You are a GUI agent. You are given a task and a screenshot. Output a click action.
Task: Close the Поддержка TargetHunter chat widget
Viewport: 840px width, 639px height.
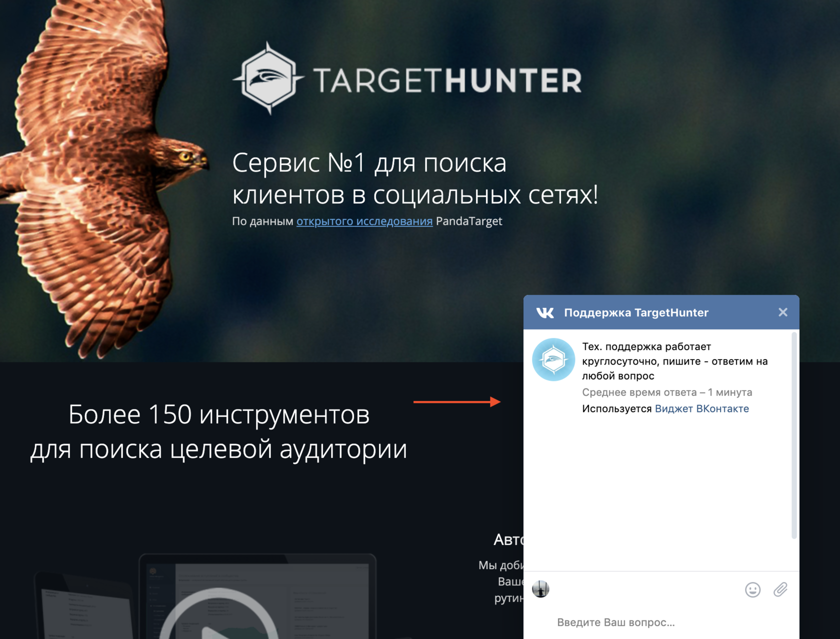[x=783, y=312]
